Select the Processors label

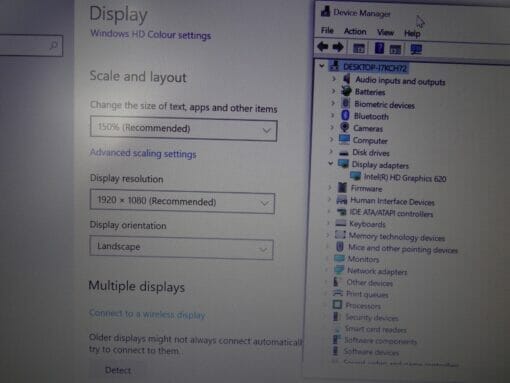tap(363, 305)
